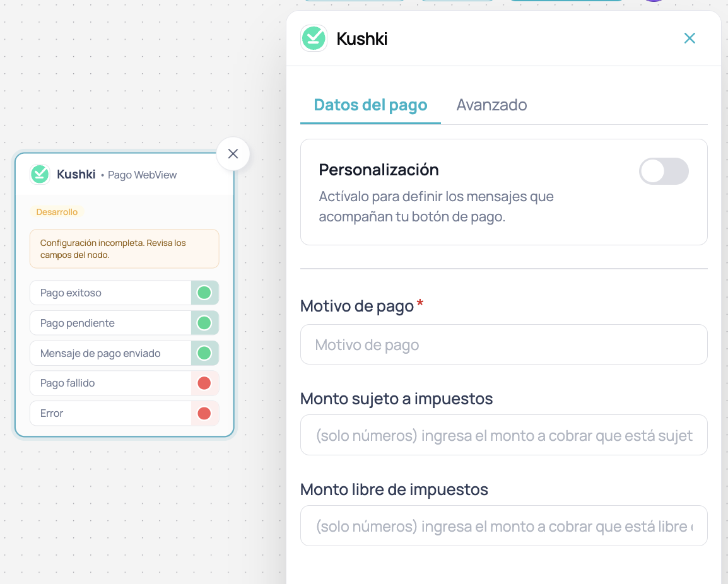This screenshot has height=584, width=728.
Task: Click the Monto libre de impuestos field
Action: 504,525
